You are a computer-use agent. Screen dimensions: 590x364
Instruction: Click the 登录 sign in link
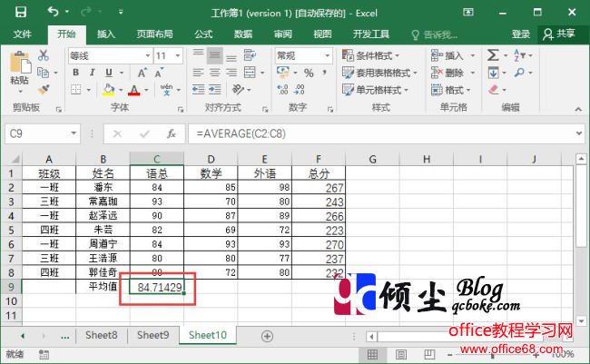click(x=521, y=34)
